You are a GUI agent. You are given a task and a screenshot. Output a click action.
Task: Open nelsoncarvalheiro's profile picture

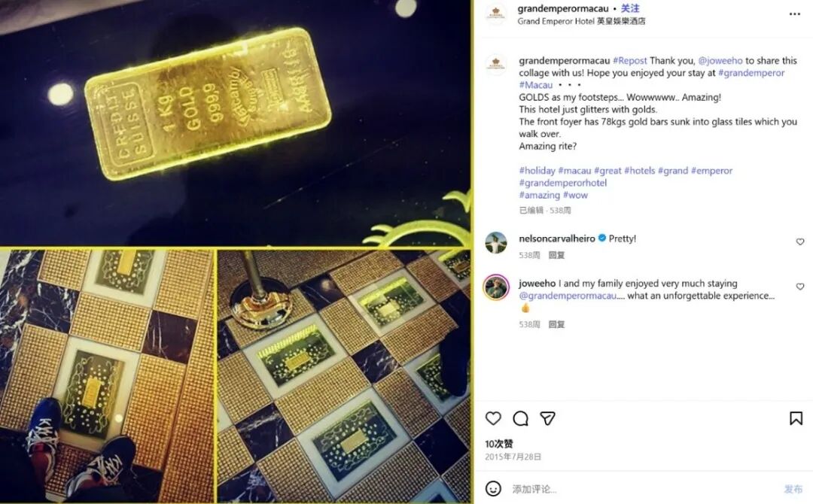pyautogui.click(x=496, y=242)
